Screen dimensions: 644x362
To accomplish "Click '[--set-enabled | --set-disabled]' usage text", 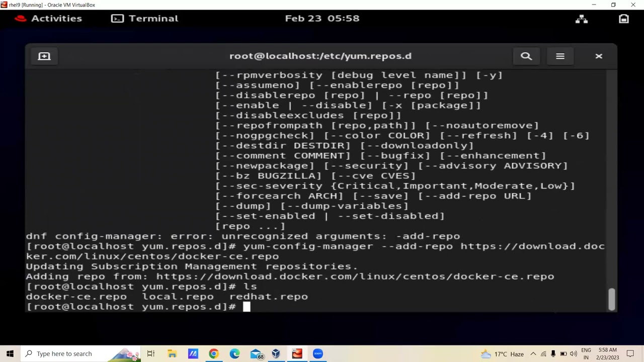I will [x=330, y=216].
